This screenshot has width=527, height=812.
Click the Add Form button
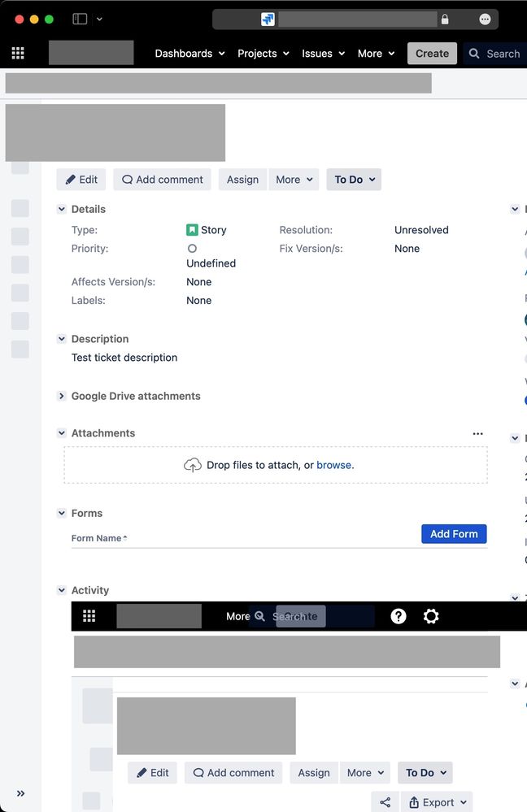pos(454,534)
